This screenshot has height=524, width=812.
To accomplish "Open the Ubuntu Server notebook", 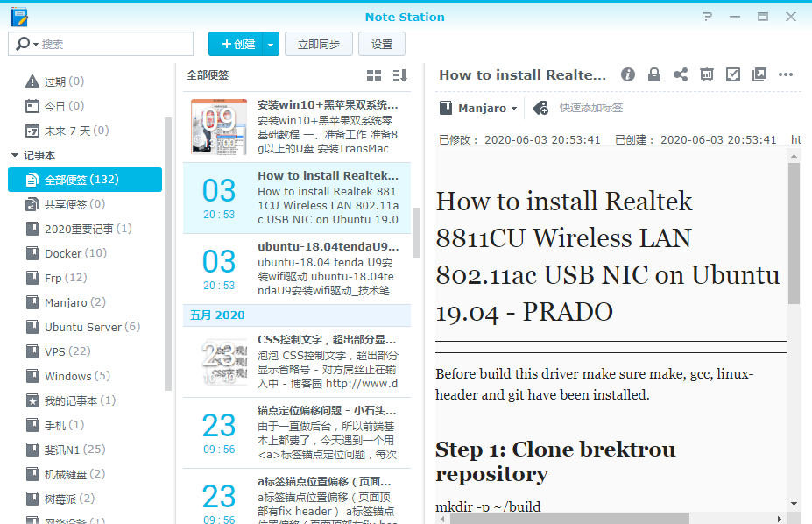I will pos(84,327).
